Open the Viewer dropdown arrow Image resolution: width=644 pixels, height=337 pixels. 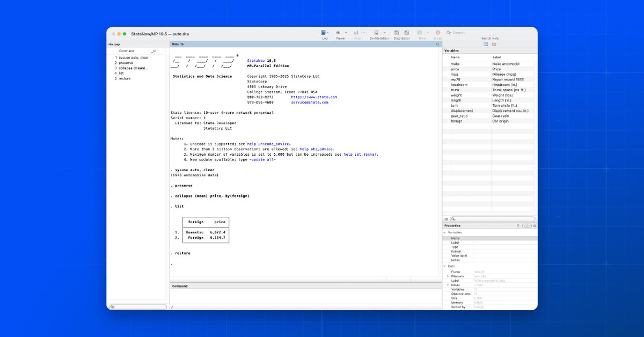click(346, 33)
